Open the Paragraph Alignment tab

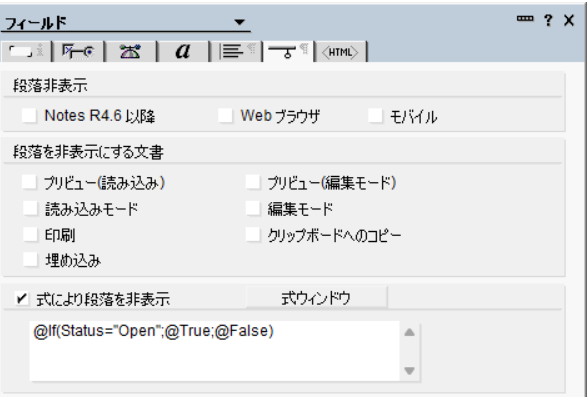(236, 51)
